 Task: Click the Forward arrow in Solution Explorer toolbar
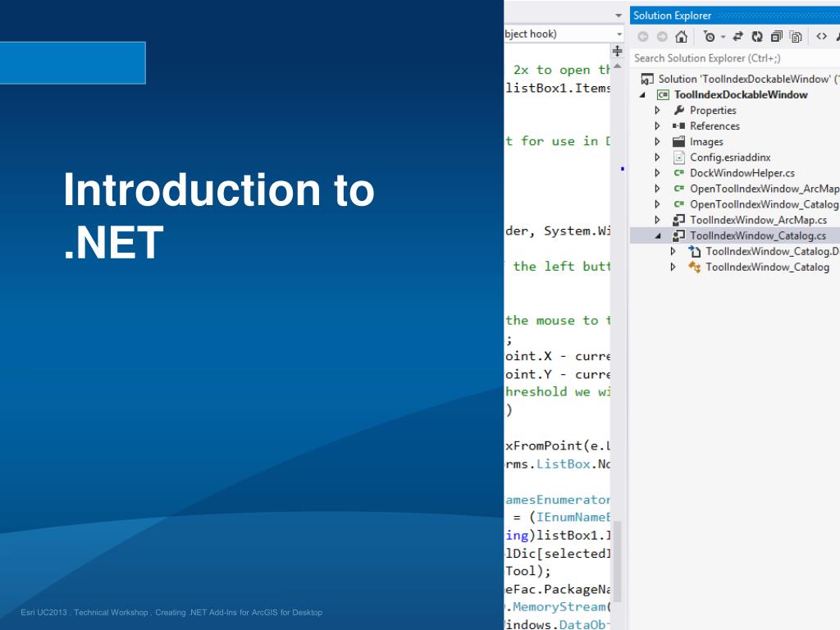pos(662,36)
